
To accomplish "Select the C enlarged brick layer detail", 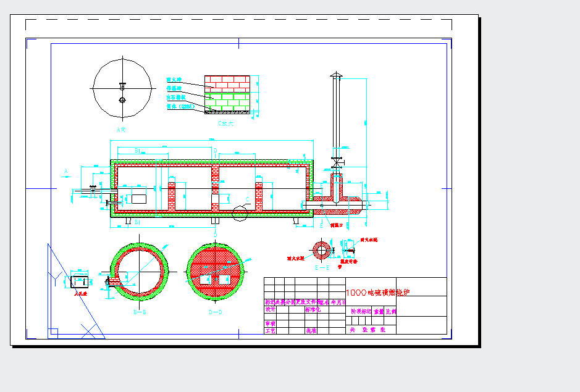I will pyautogui.click(x=227, y=95).
